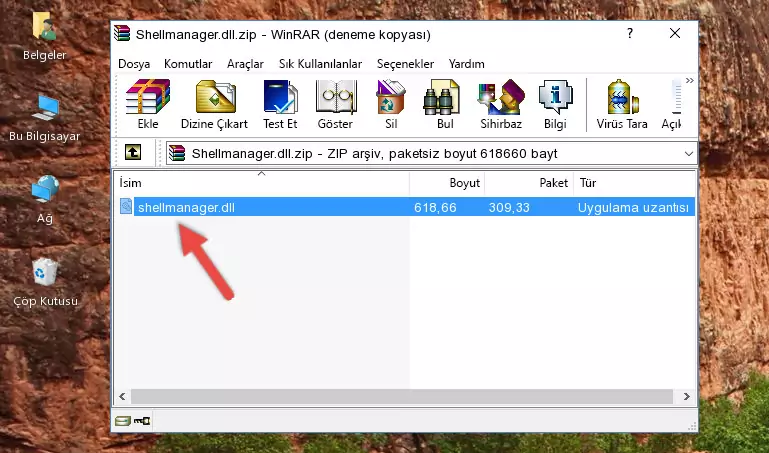This screenshot has height=453, width=769.
Task: Click the 309,33 packed size value
Action: click(x=509, y=207)
